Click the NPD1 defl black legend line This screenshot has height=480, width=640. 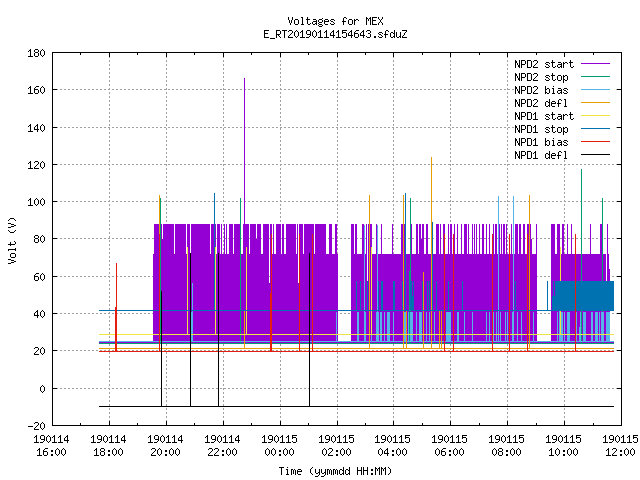pyautogui.click(x=595, y=155)
